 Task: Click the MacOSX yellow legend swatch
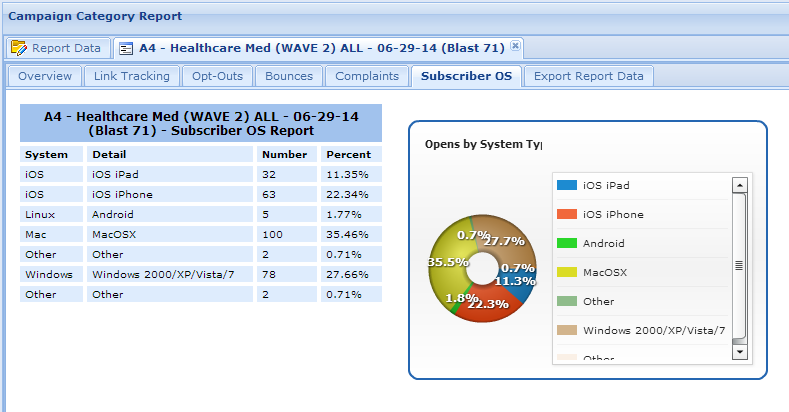tap(567, 272)
